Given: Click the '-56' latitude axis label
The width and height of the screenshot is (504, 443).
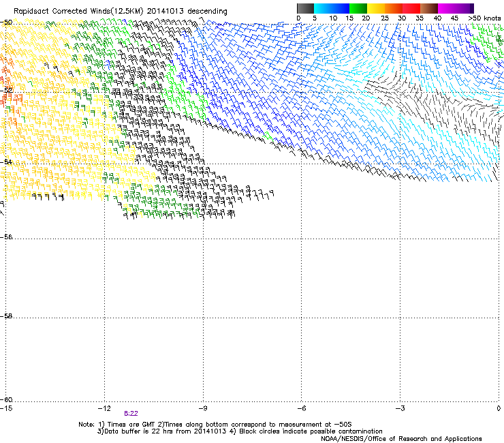Looking at the screenshot, I should click(6, 237).
